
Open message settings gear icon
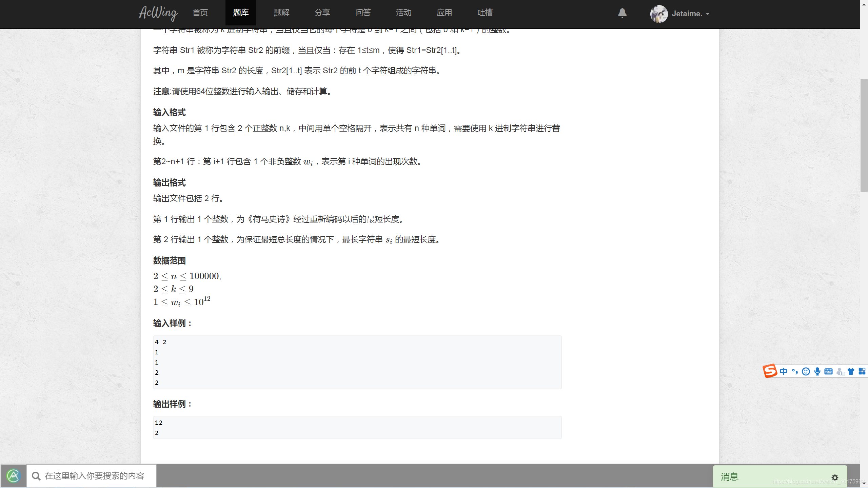click(835, 477)
